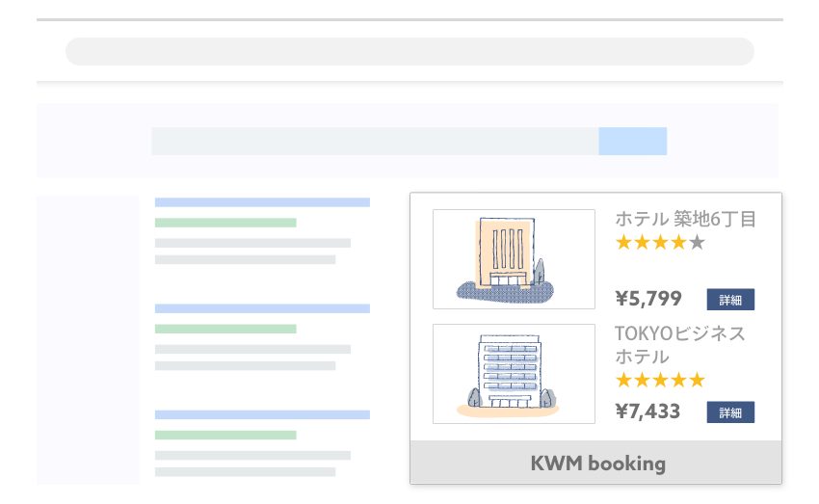This screenshot has height=504, width=819.
Task: Click the ¥7,433 price text
Action: click(x=647, y=411)
